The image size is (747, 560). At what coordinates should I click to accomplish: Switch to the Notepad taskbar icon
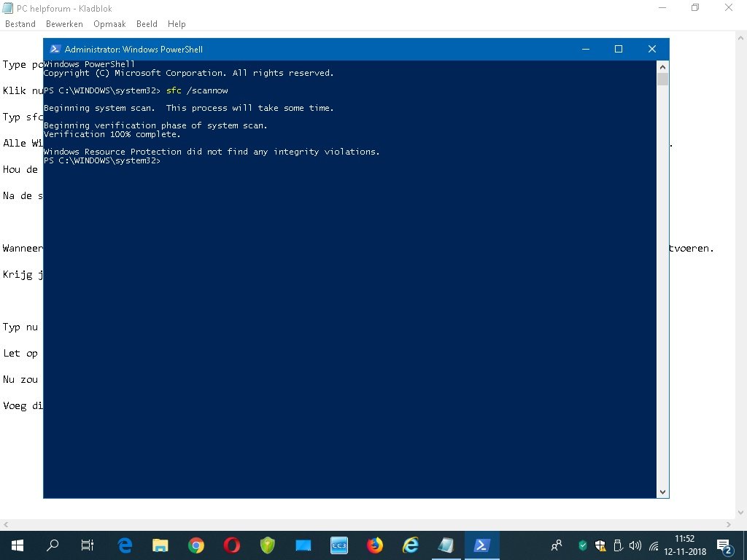click(446, 545)
